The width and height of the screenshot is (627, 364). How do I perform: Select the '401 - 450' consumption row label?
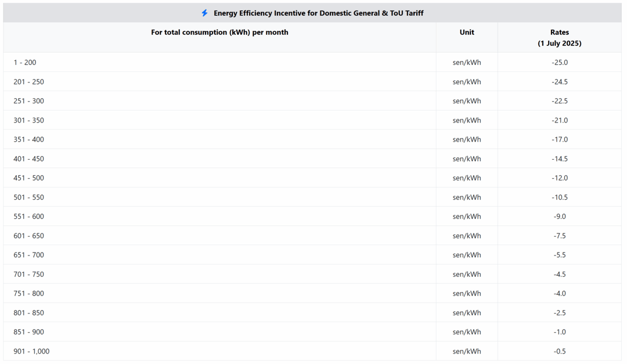click(29, 158)
